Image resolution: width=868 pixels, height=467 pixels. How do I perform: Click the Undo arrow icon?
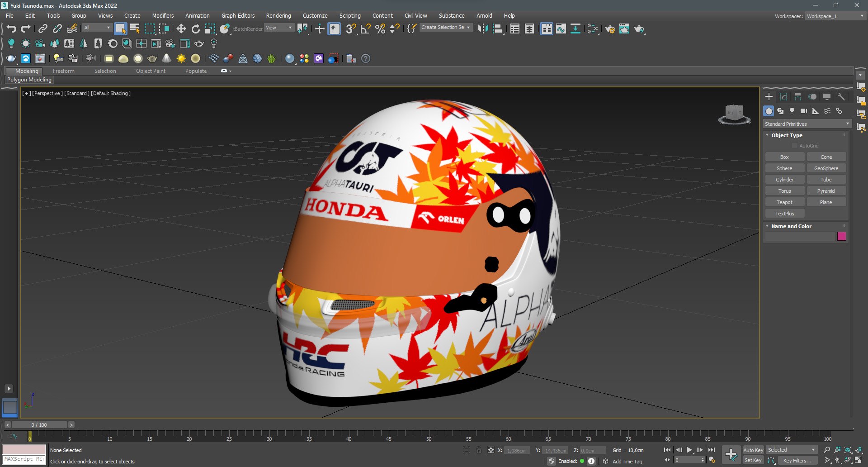[11, 29]
